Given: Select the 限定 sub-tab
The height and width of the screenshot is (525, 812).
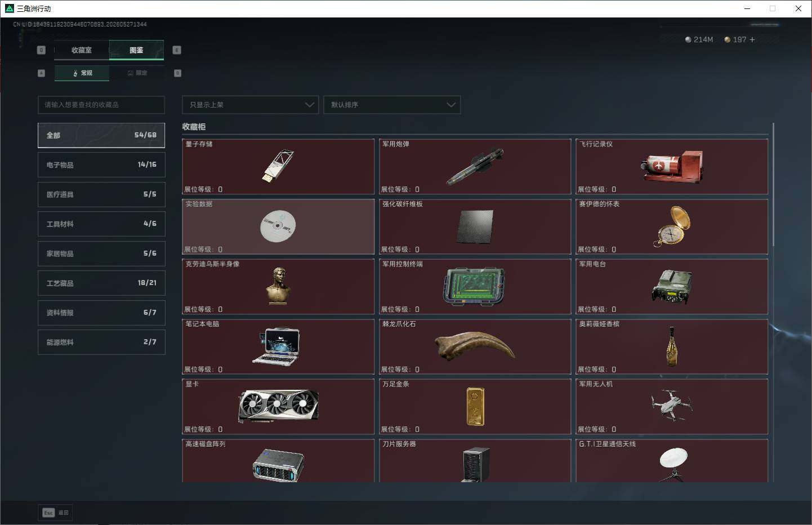Looking at the screenshot, I should coord(137,73).
